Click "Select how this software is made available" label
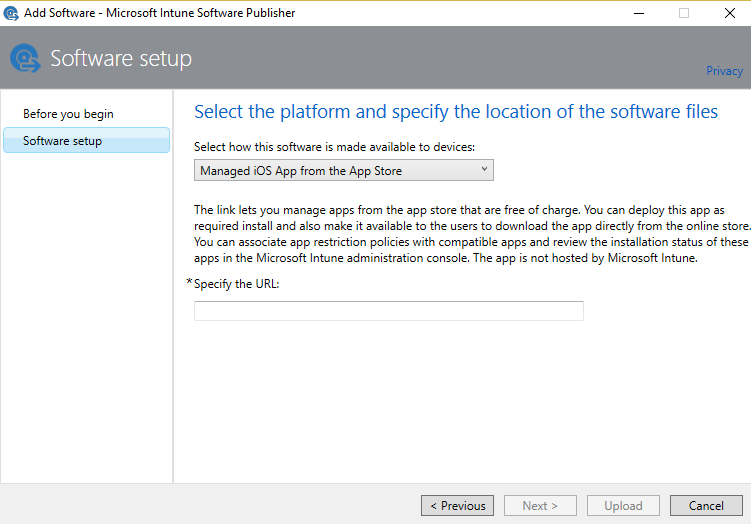This screenshot has width=751, height=524. [x=334, y=147]
